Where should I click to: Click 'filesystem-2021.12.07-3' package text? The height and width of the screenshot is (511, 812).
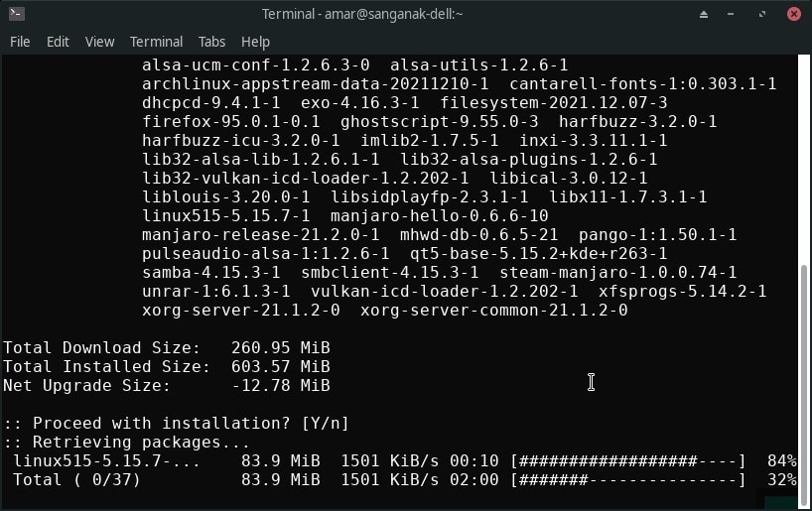pyautogui.click(x=554, y=102)
